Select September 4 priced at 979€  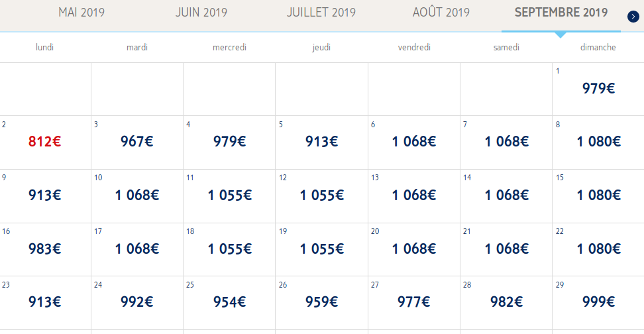[x=229, y=141]
